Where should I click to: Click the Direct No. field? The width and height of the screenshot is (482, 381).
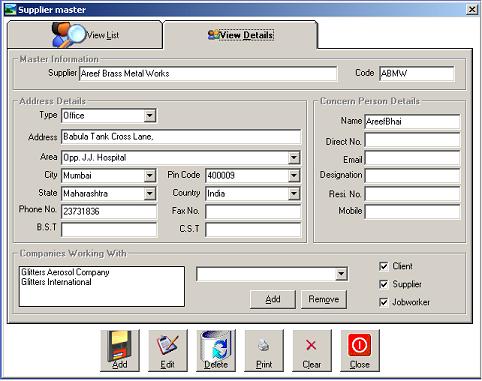412,140
